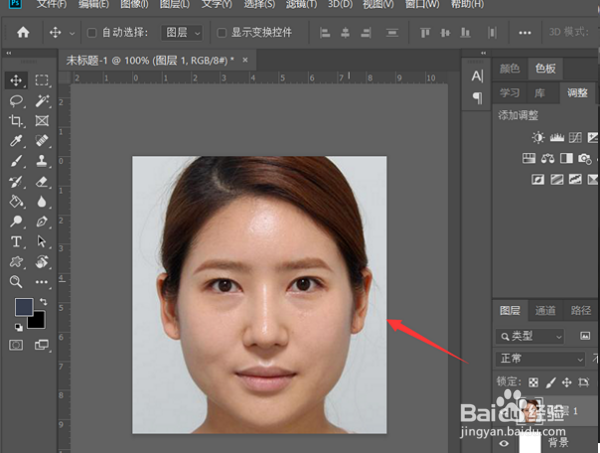Viewport: 600px width, 453px height.
Task: Switch to the Channels tab
Action: (545, 310)
